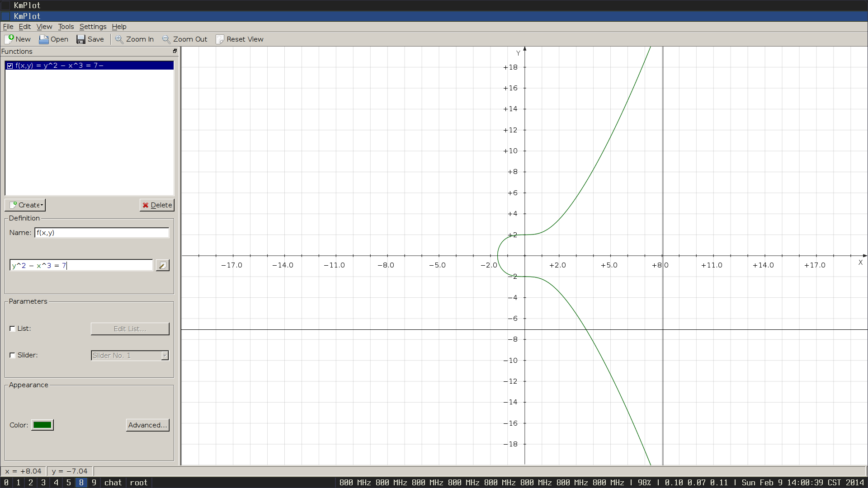Click the function Name input field

coord(102,233)
